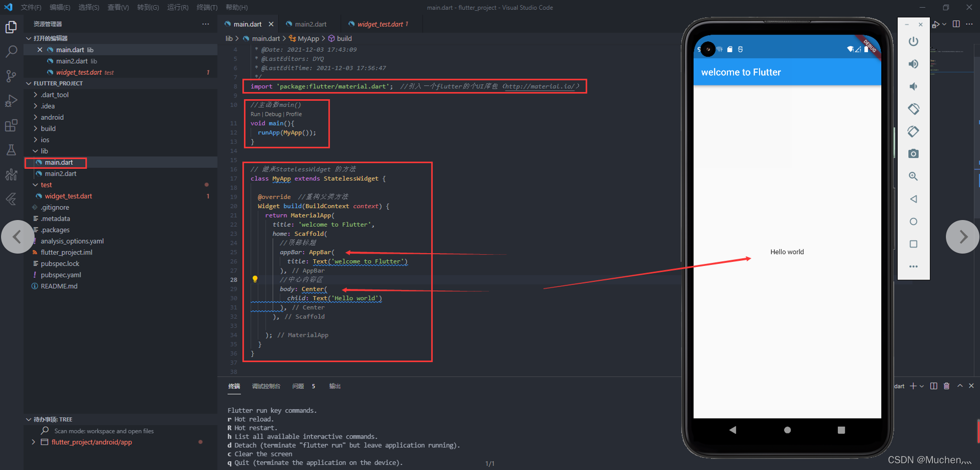The height and width of the screenshot is (470, 980).
Task: Kill the terminal with the trash icon
Action: point(946,386)
